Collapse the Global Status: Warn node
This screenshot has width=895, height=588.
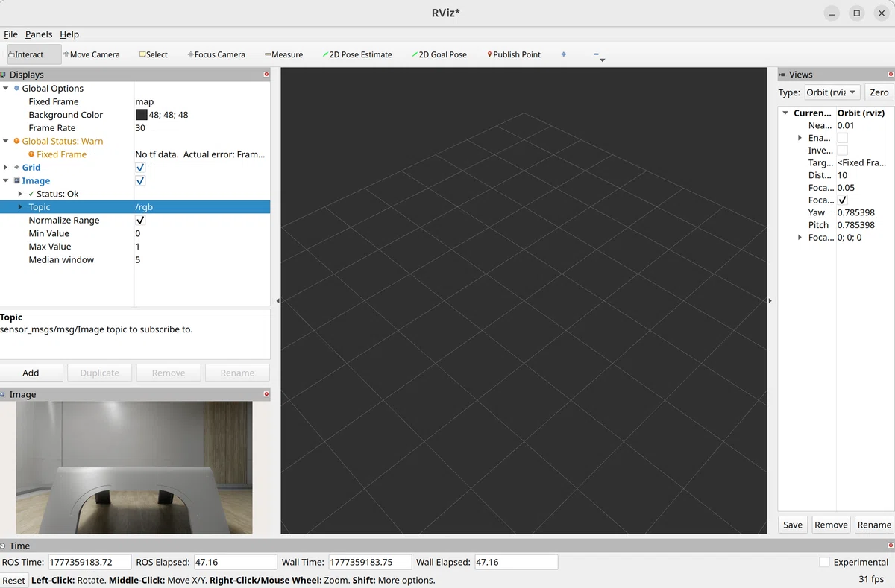pos(6,141)
